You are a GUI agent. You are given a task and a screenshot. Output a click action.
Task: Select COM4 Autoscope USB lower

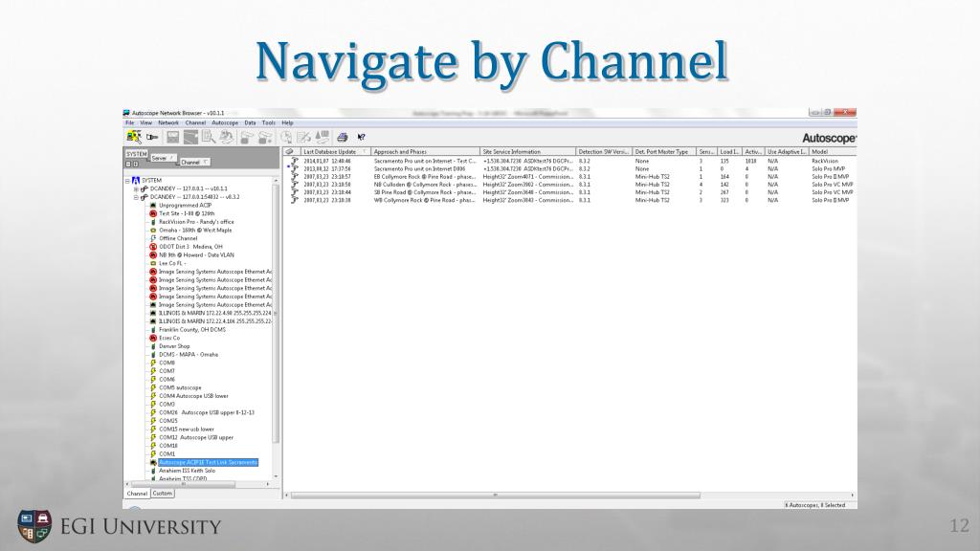click(193, 396)
